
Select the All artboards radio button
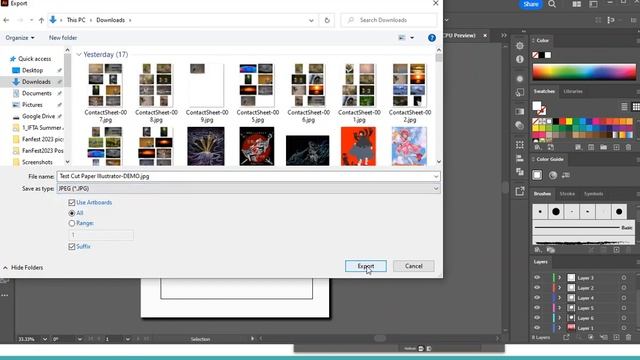point(72,213)
